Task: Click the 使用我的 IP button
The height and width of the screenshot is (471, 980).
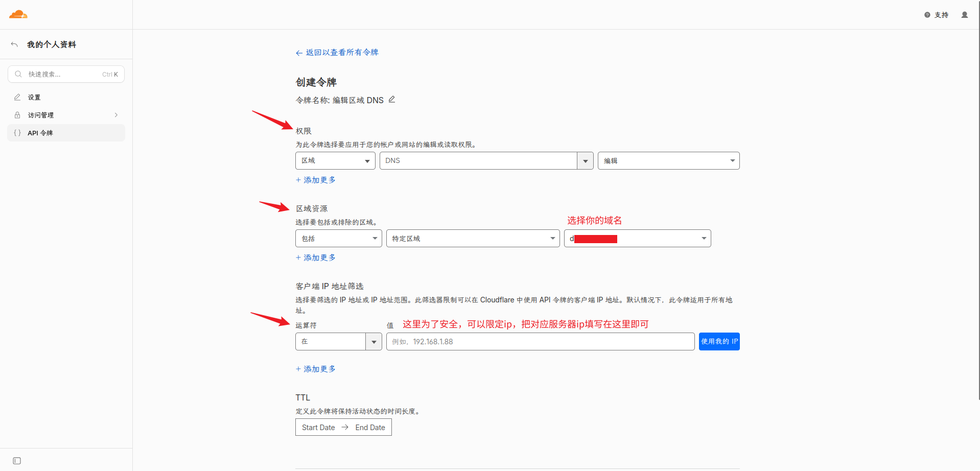Action: tap(719, 341)
